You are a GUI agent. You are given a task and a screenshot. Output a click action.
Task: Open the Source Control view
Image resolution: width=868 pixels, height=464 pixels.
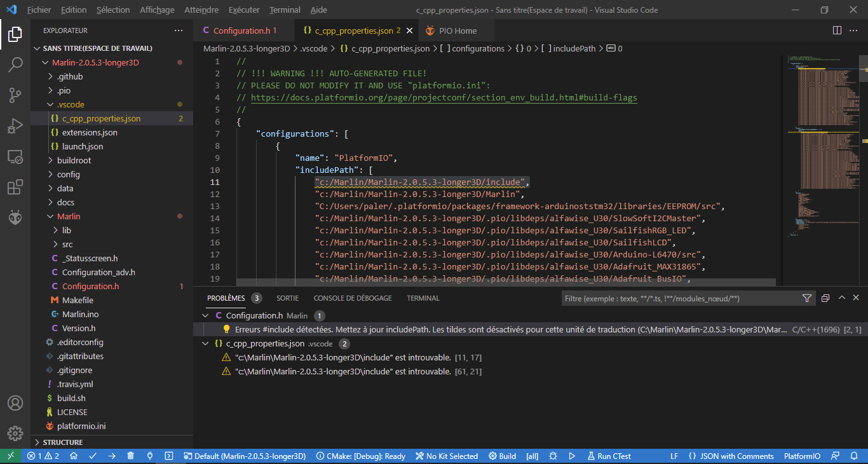(x=15, y=95)
